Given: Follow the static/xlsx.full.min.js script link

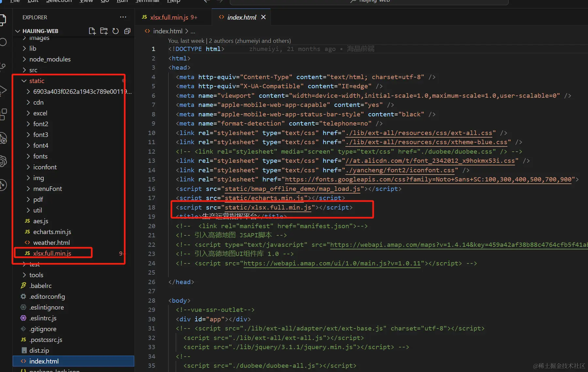Looking at the screenshot, I should 268,207.
